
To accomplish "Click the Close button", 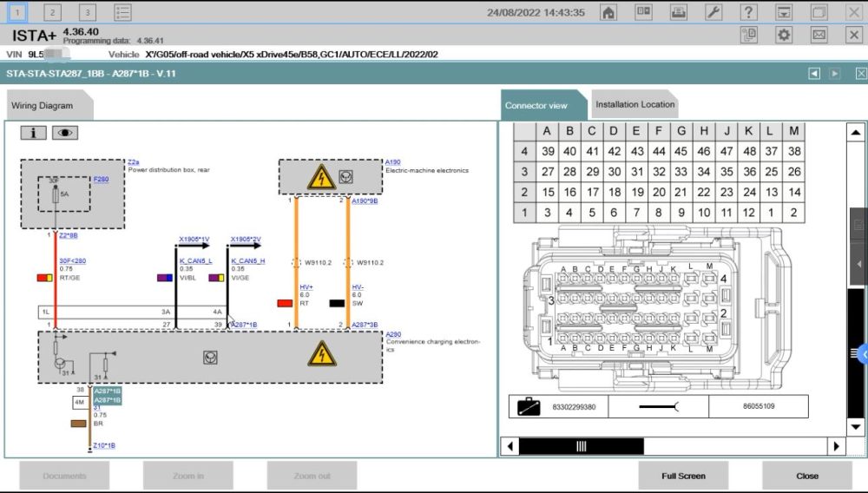I will (x=807, y=476).
